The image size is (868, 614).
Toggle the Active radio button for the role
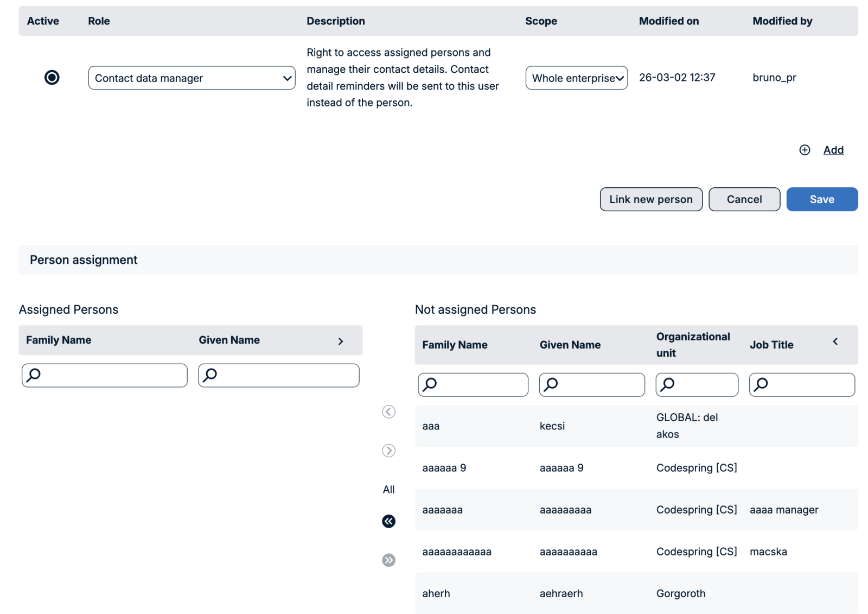52,78
